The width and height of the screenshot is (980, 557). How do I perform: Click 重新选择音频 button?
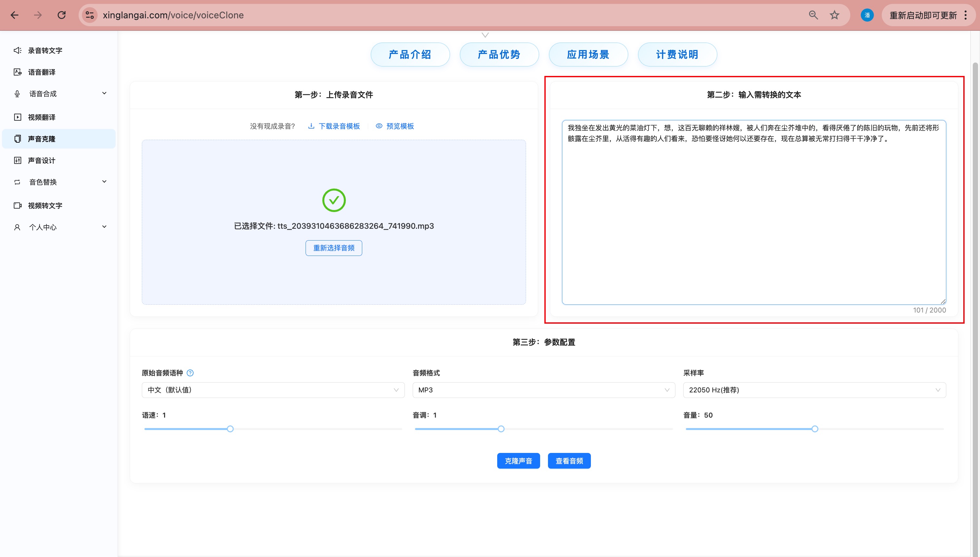point(334,248)
